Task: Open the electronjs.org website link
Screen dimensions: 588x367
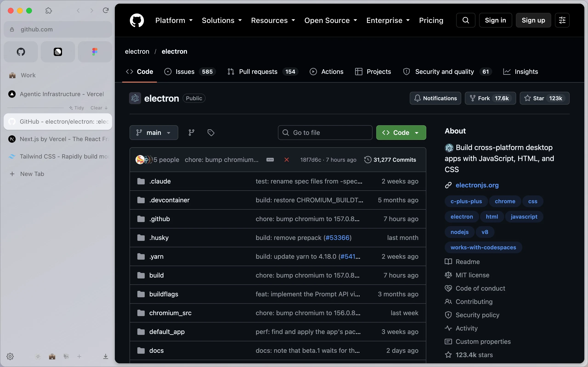Action: tap(477, 185)
